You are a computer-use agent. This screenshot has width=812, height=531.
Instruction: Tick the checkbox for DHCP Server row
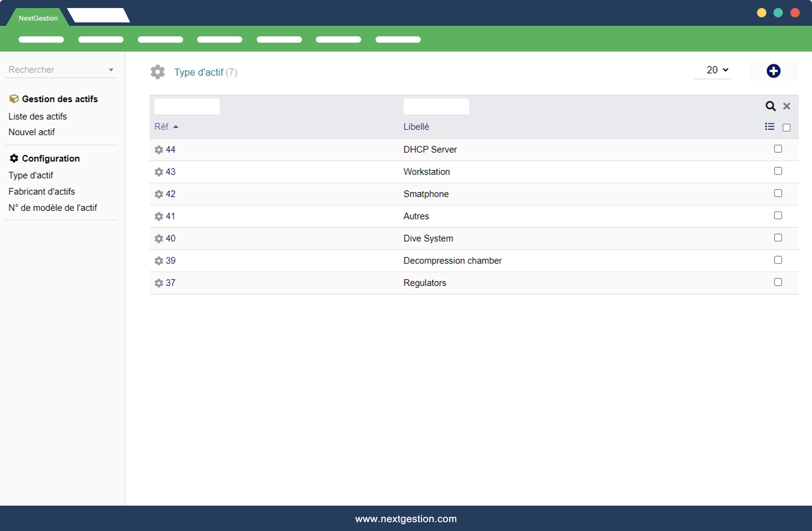pos(778,149)
